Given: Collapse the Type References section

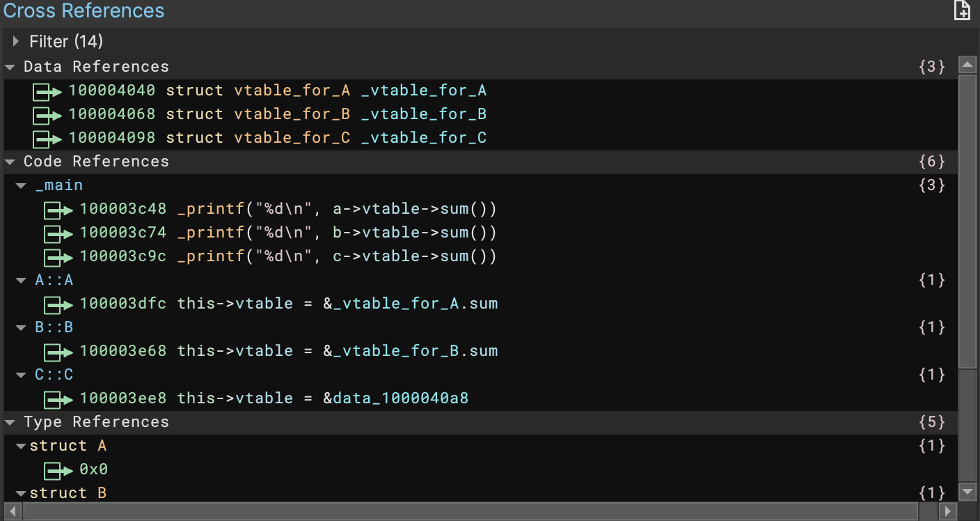Looking at the screenshot, I should pos(9,421).
